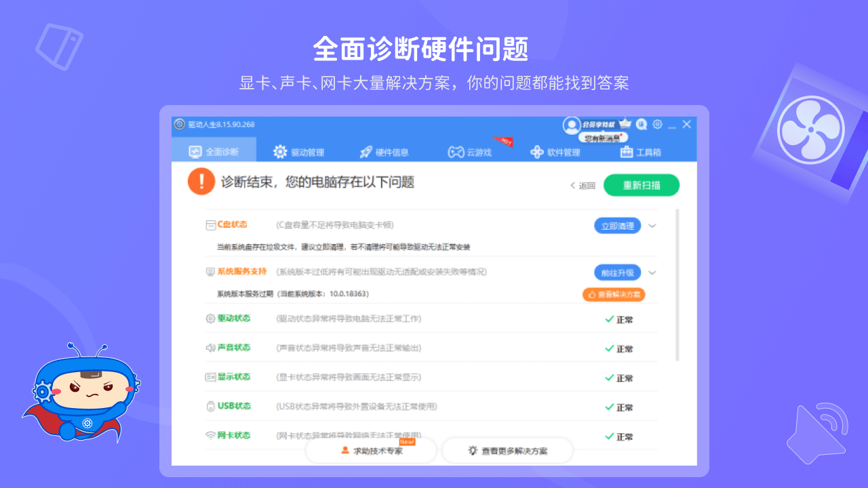Click the 立即清理 button
This screenshot has width=868, height=488.
617,226
